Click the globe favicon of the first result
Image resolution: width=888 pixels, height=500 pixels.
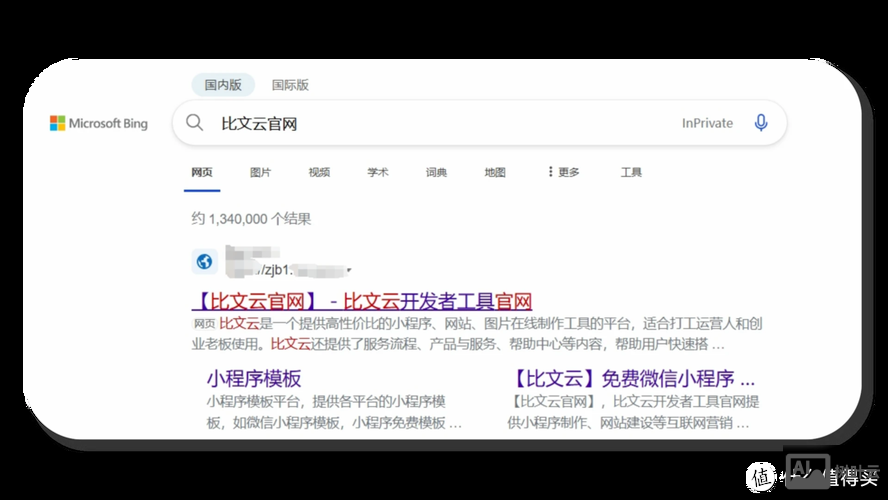coord(204,262)
